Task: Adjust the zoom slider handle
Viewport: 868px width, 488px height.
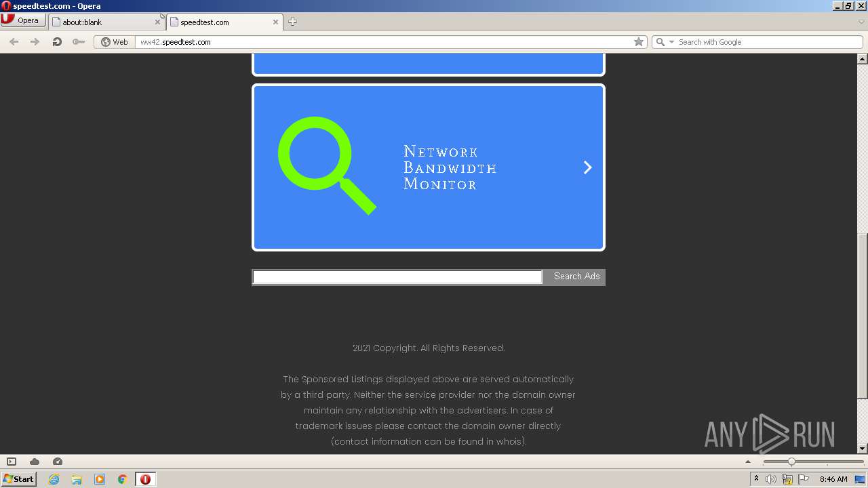Action: (791, 462)
